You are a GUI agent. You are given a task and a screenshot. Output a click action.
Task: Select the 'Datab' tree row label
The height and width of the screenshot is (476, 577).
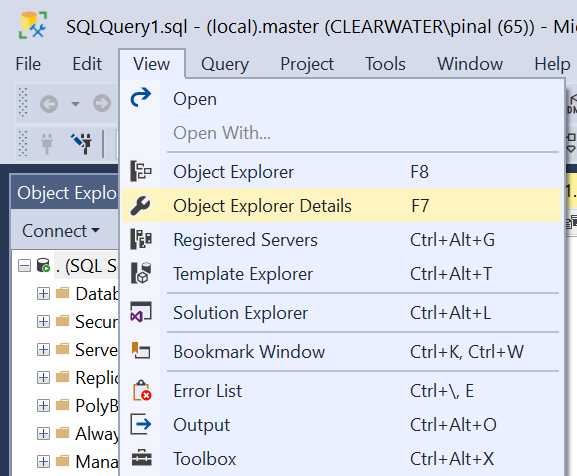coord(97,294)
